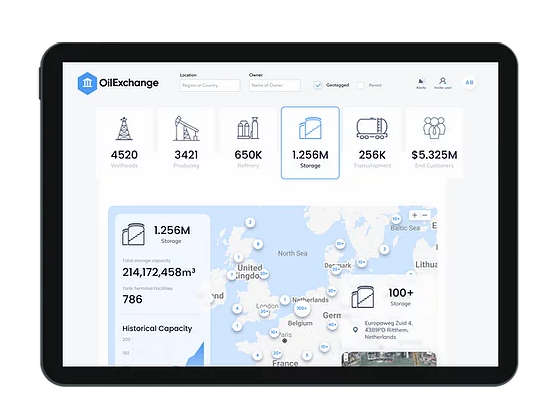Open the satellite image thumbnail in popup

pos(389,359)
